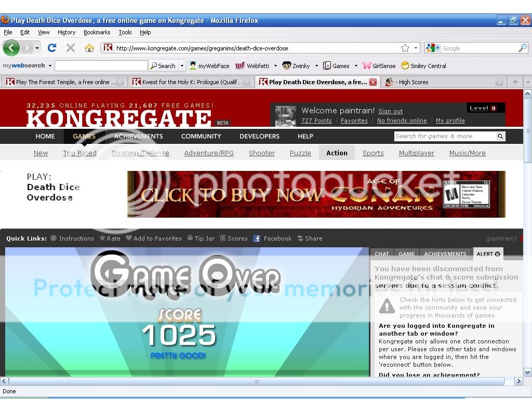Click the Sign out link

tap(391, 111)
